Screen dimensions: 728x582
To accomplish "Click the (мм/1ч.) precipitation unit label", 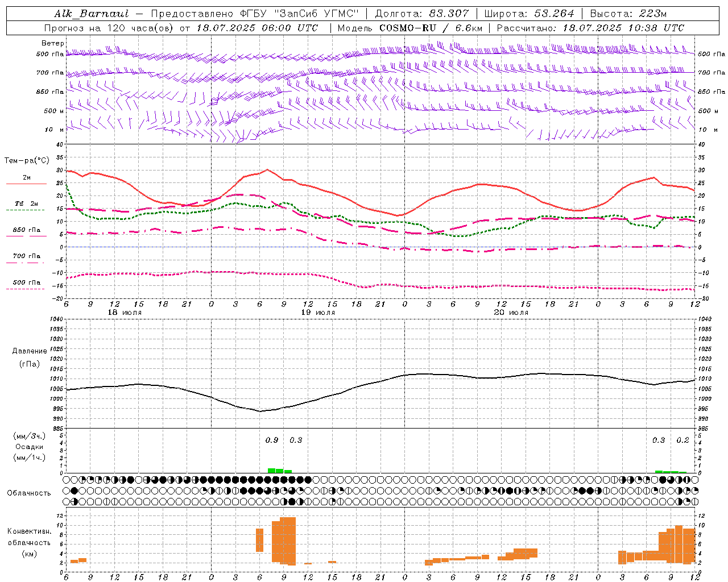I will pos(30,458).
